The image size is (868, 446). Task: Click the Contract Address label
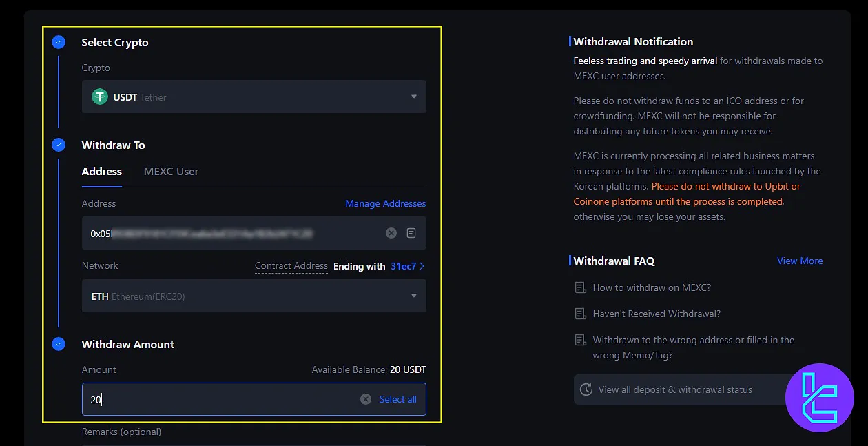click(x=291, y=266)
